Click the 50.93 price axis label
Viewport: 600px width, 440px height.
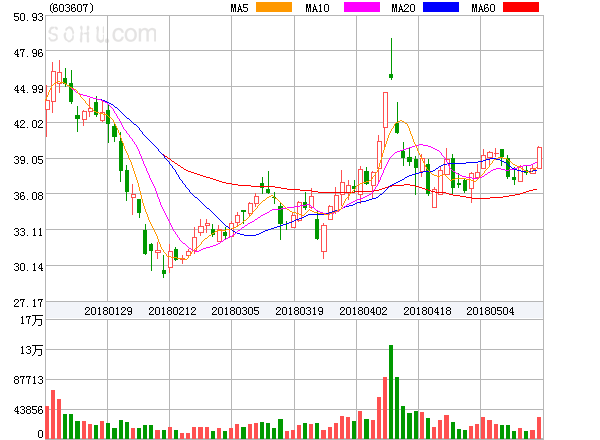point(28,17)
